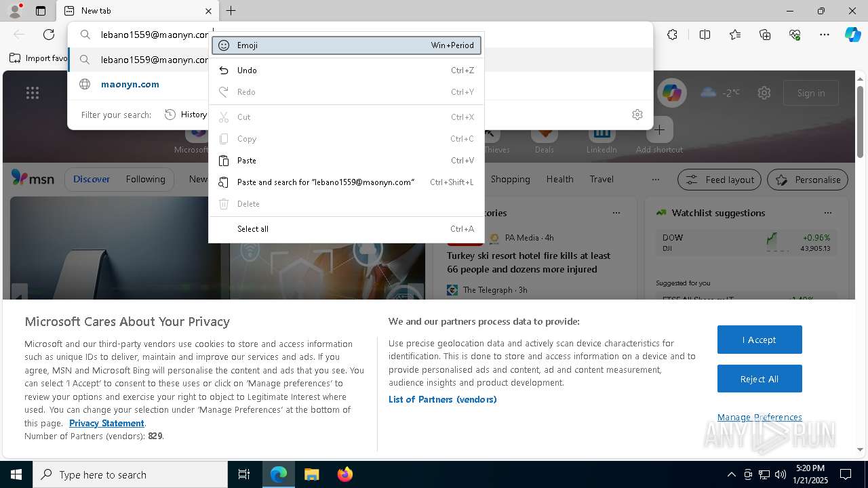
Task: Click the Personalise button
Action: click(808, 180)
